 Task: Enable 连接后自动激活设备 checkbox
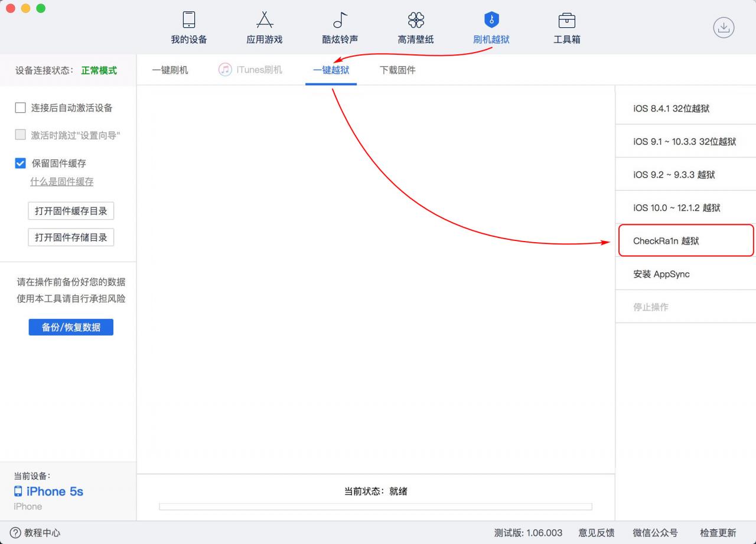(x=20, y=108)
